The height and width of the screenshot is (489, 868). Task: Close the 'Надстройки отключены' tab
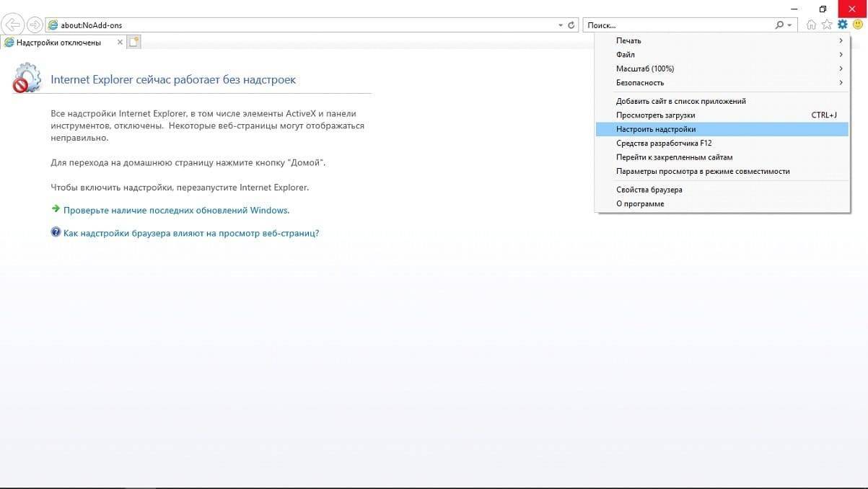tap(120, 43)
